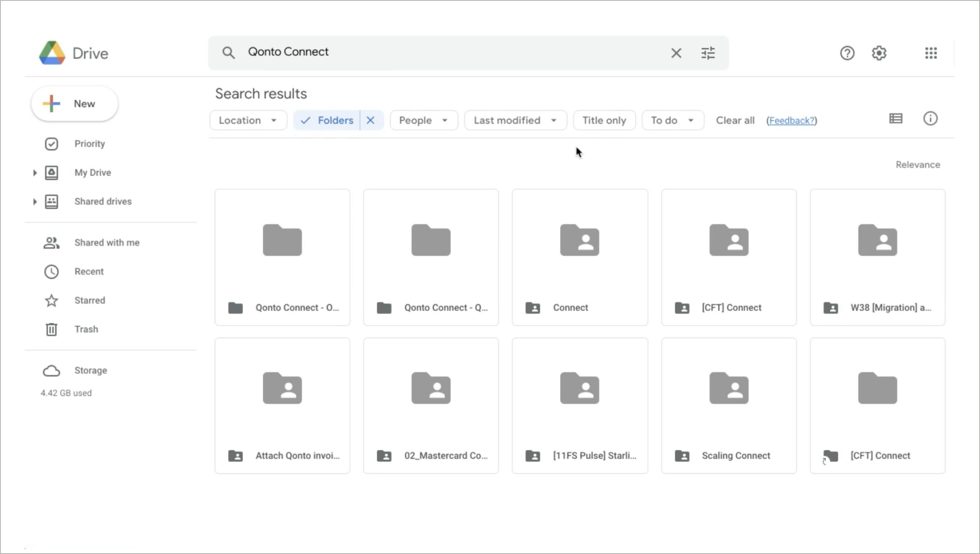Open Help with the question mark icon
The height and width of the screenshot is (554, 980).
(847, 53)
